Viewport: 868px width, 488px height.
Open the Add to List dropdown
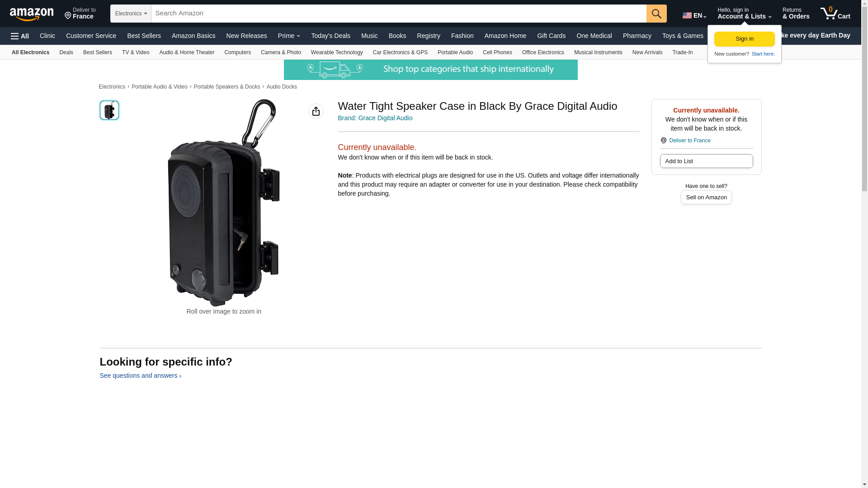(x=706, y=161)
